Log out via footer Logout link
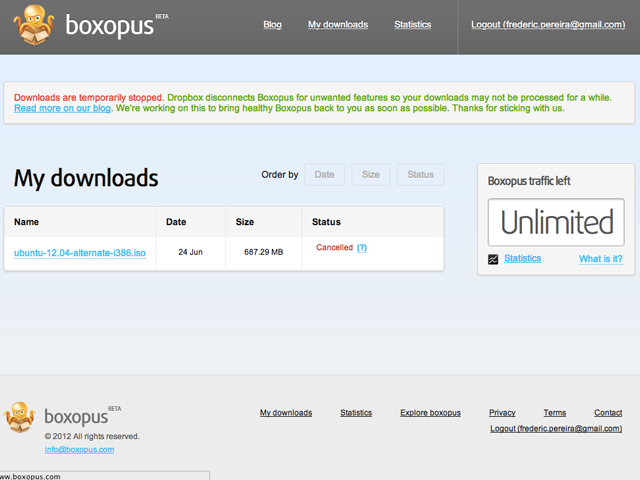 click(556, 429)
